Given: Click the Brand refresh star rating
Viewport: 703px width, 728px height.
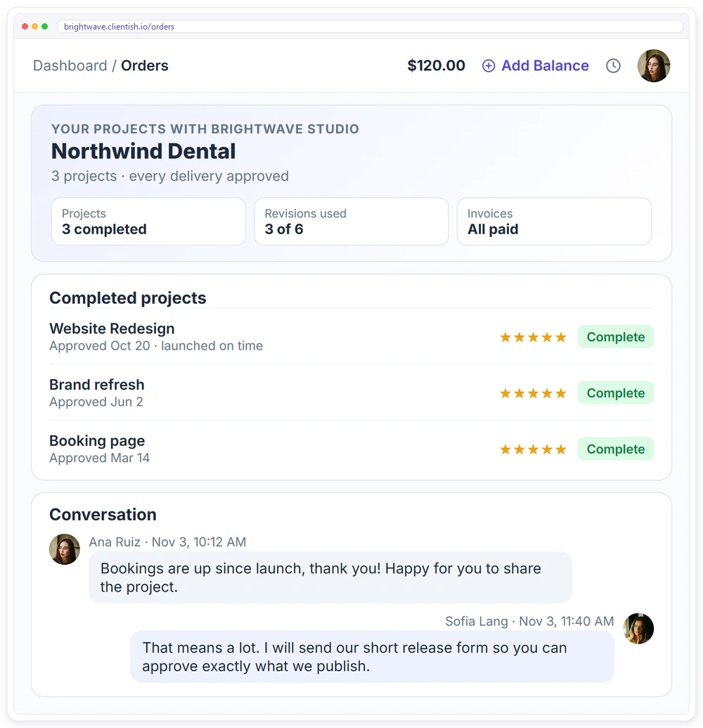Looking at the screenshot, I should 533,393.
